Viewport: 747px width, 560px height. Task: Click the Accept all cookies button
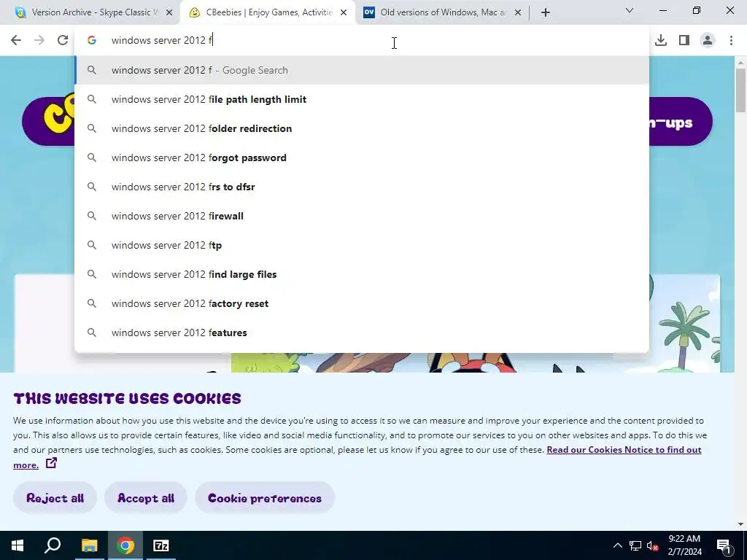point(146,497)
